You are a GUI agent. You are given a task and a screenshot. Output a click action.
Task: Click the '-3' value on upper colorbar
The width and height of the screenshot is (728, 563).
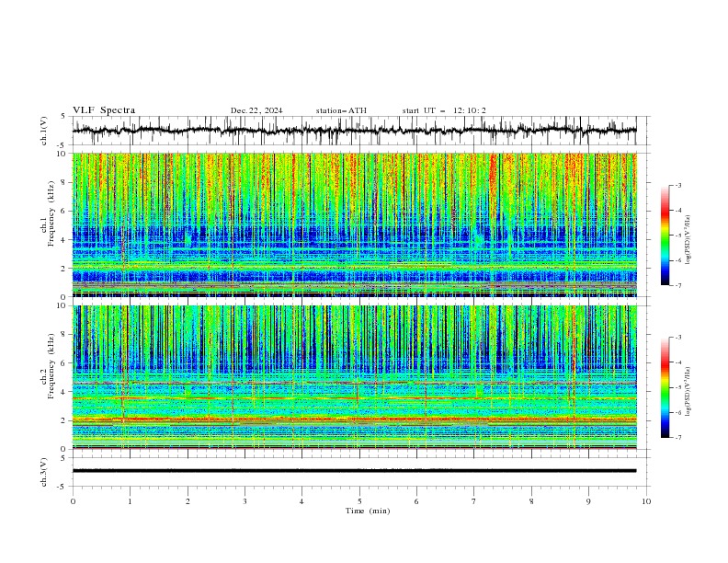point(678,185)
